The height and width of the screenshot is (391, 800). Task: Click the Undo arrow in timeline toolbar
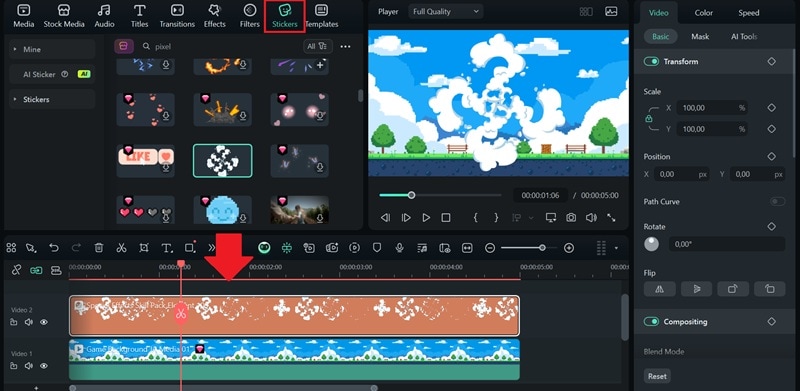[54, 248]
